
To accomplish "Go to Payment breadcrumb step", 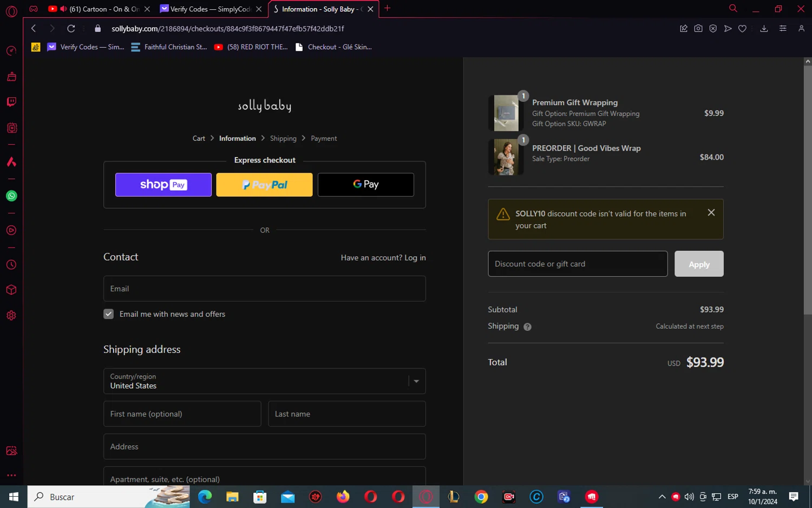I will pos(324,139).
